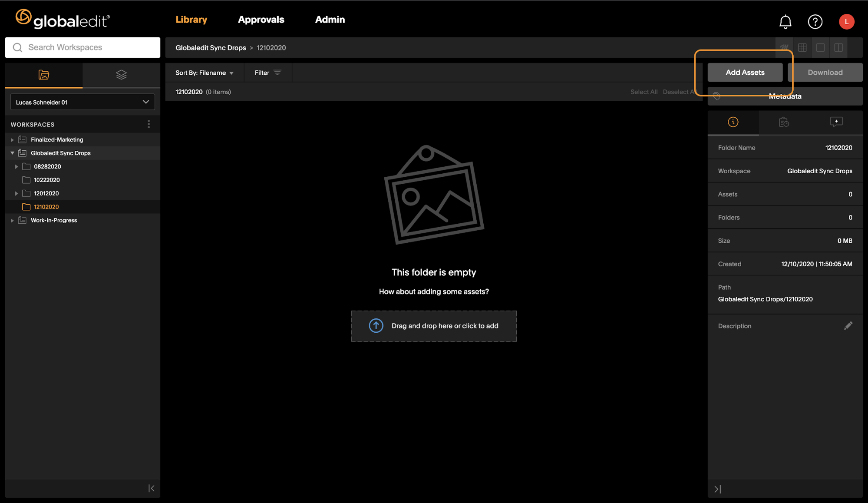868x503 pixels.
Task: Select the single image view icon
Action: 820,48
